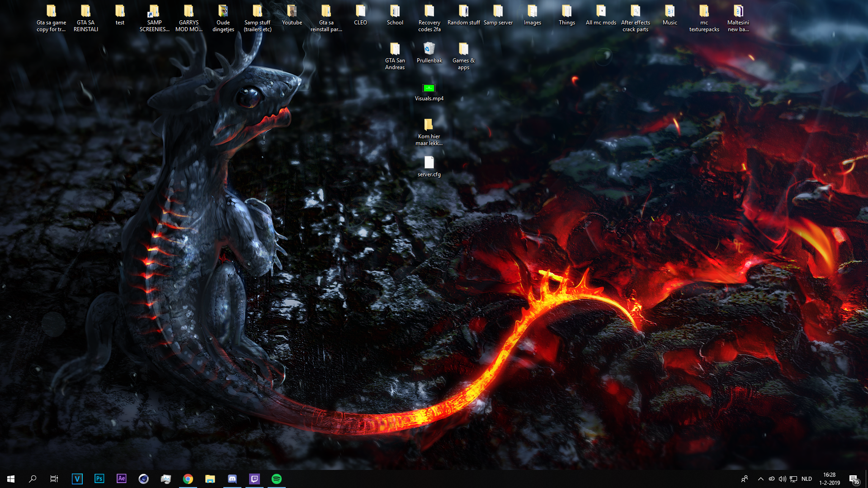Select the Gta sa game copy folder
The image size is (868, 488).
tap(52, 18)
